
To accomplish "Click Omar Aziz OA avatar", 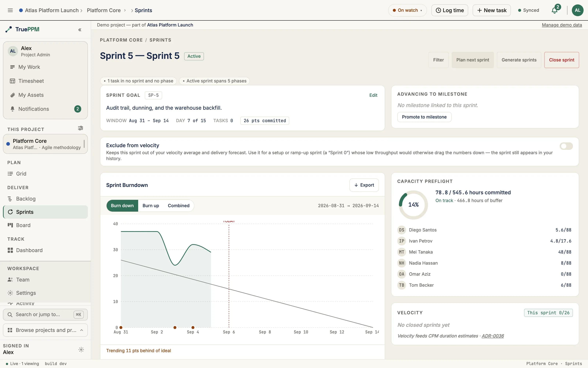I will point(401,274).
